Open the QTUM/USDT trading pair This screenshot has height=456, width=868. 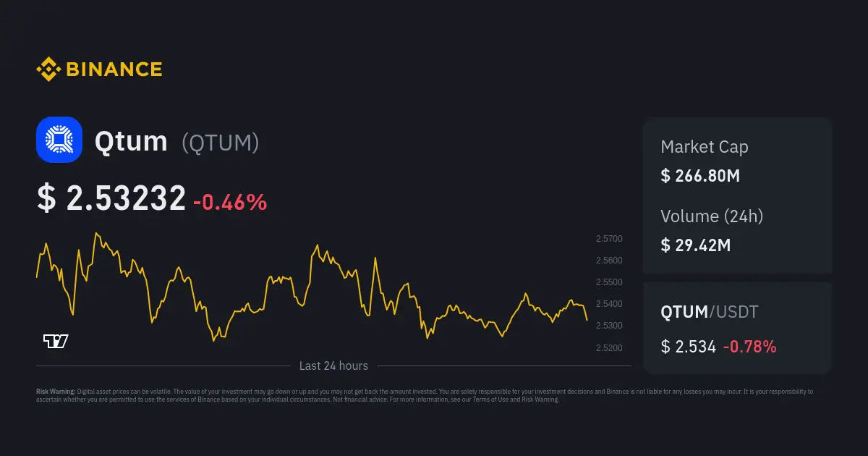(710, 312)
